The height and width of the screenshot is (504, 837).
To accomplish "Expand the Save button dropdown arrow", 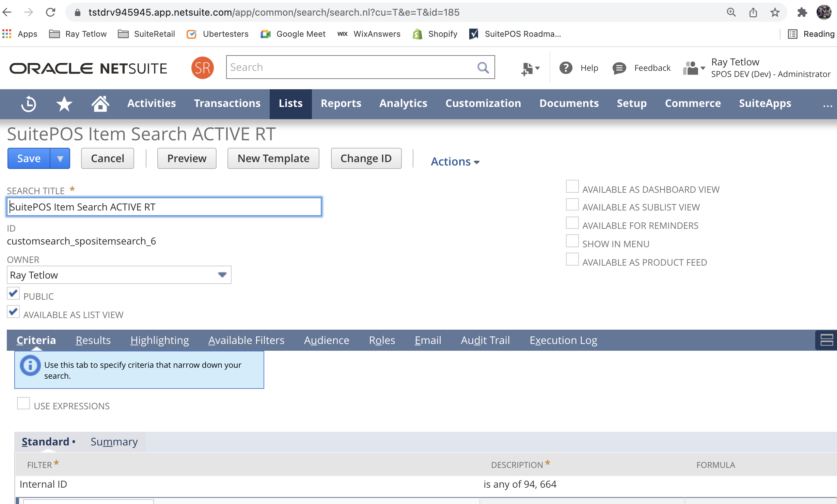I will tap(60, 158).
